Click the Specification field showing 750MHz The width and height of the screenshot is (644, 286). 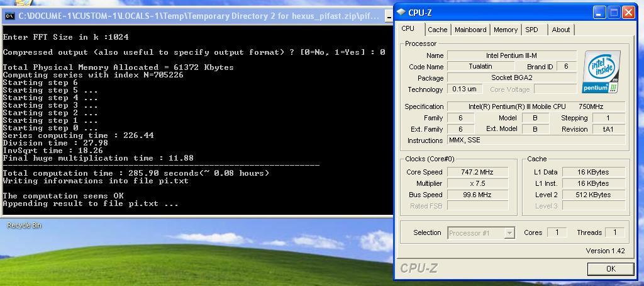[x=536, y=106]
